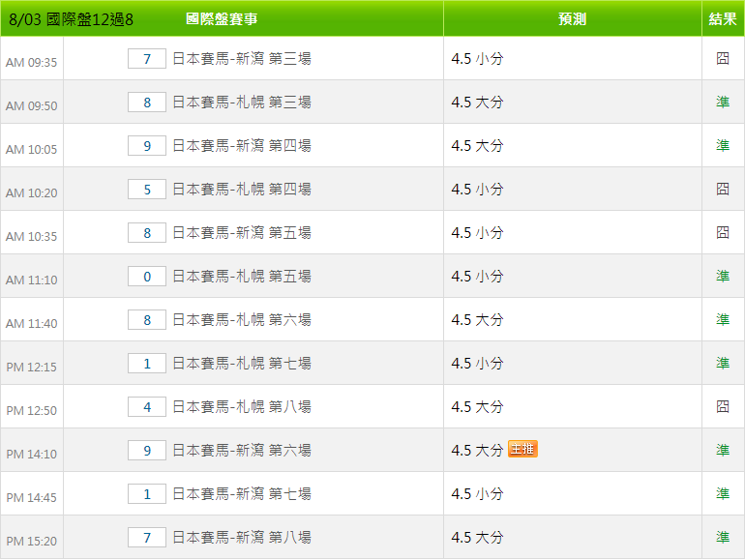Image resolution: width=745 pixels, height=560 pixels.
Task: Click number box 9 in 新瀉 第六場 row
Action: pos(147,451)
